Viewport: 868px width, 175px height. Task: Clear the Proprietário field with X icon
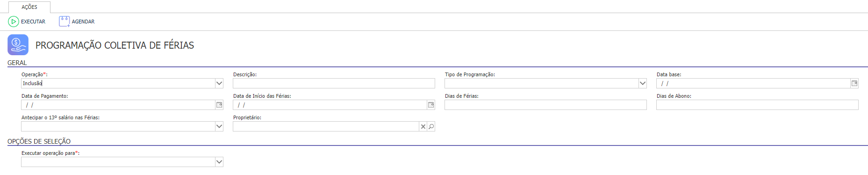423,126
